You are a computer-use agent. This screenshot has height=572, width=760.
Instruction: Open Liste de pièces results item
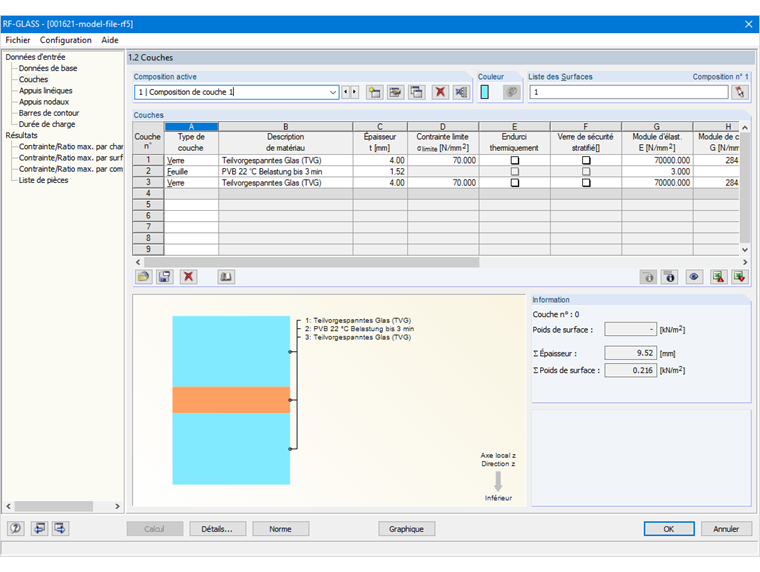43,180
